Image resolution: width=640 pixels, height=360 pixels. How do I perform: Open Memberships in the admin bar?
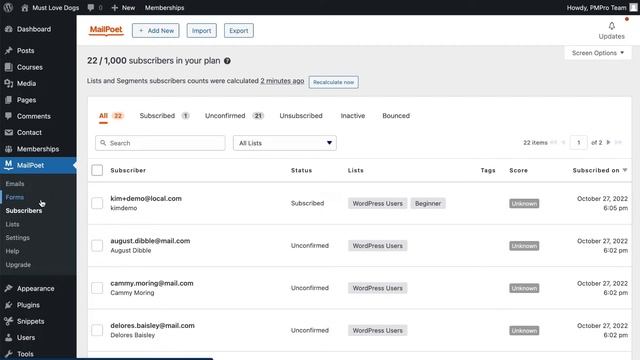pos(164,7)
